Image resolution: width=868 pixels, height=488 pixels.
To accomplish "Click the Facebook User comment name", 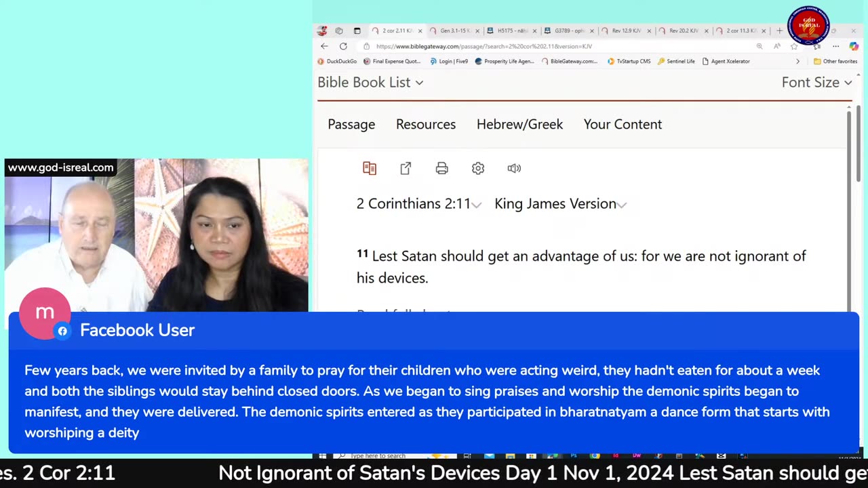I will [x=137, y=330].
